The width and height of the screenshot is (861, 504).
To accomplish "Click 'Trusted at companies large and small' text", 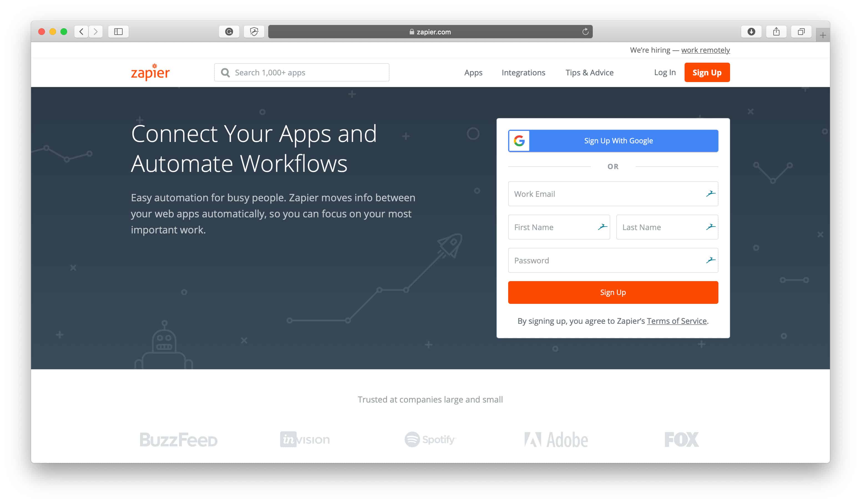I will tap(430, 399).
